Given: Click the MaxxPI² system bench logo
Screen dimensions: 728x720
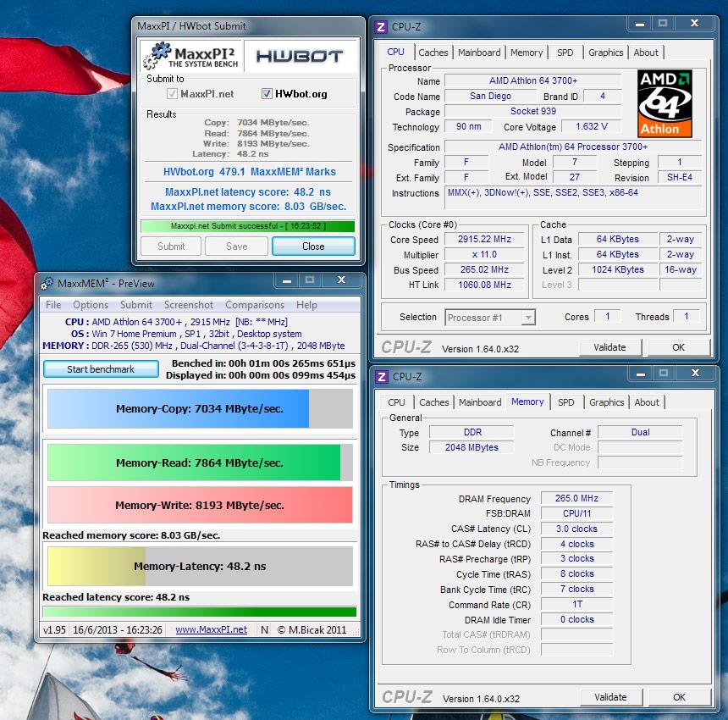Looking at the screenshot, I should click(191, 56).
